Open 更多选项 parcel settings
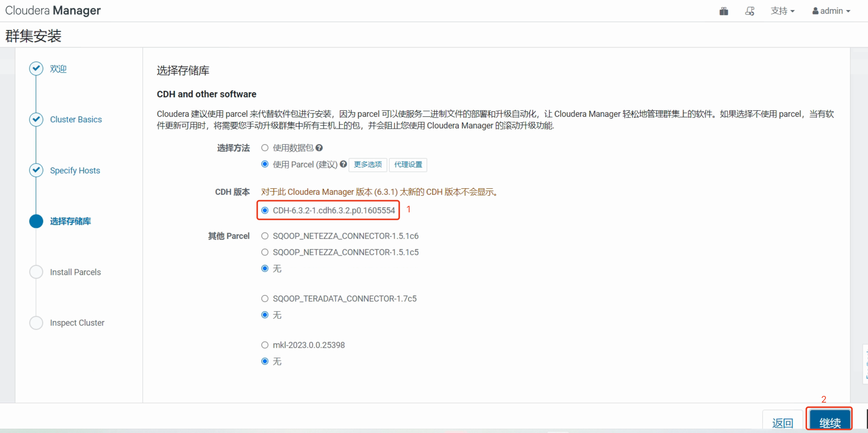 pos(368,165)
